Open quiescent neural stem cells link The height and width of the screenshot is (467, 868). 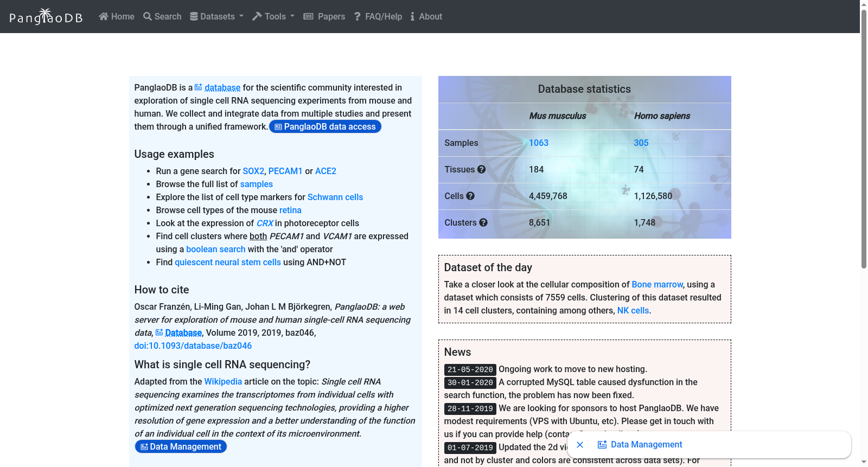[228, 262]
